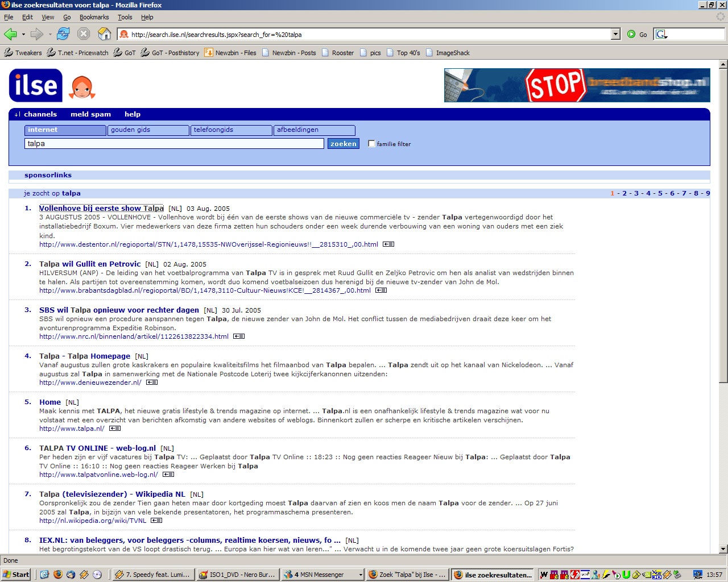Open result 'Vollenhove bij eerste show Talpa'
This screenshot has width=728, height=582.
pyautogui.click(x=101, y=209)
